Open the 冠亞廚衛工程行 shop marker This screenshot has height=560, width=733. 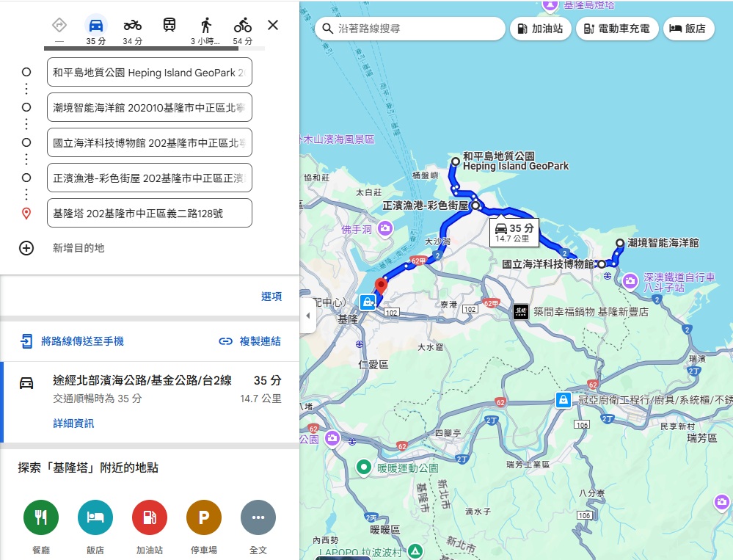point(564,400)
